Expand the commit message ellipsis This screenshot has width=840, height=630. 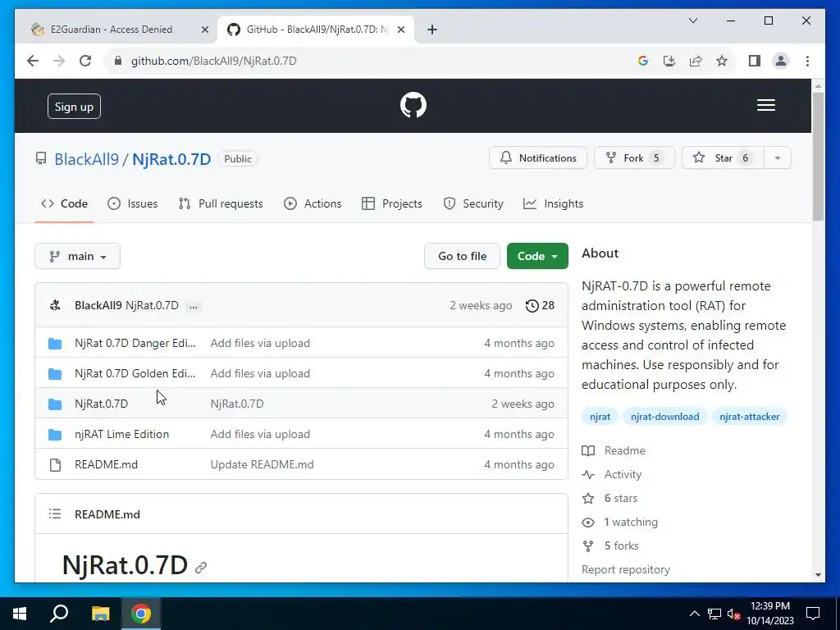pyautogui.click(x=194, y=307)
